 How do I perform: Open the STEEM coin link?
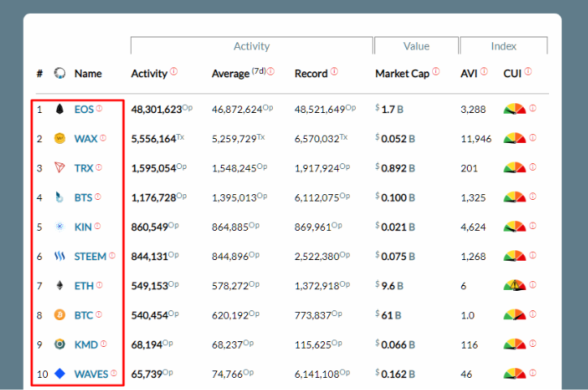(x=90, y=257)
